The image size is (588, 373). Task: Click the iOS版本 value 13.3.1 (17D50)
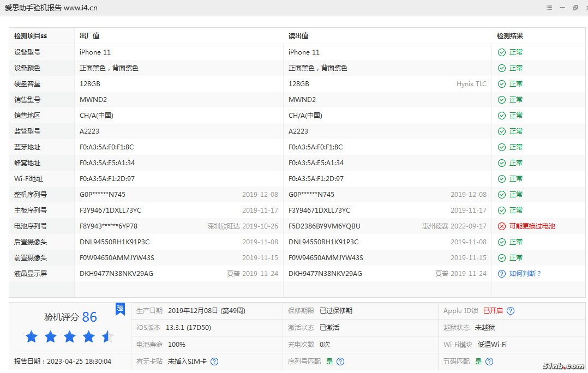pyautogui.click(x=188, y=328)
